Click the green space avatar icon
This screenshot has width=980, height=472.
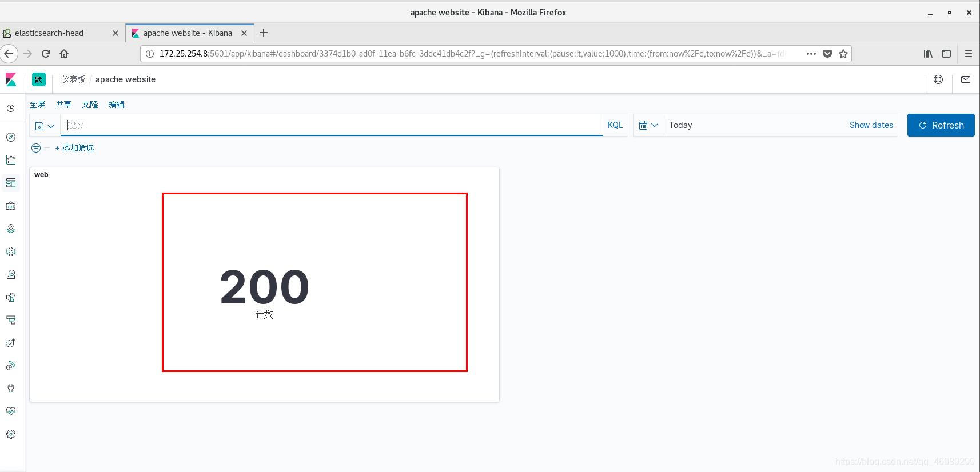[x=39, y=79]
